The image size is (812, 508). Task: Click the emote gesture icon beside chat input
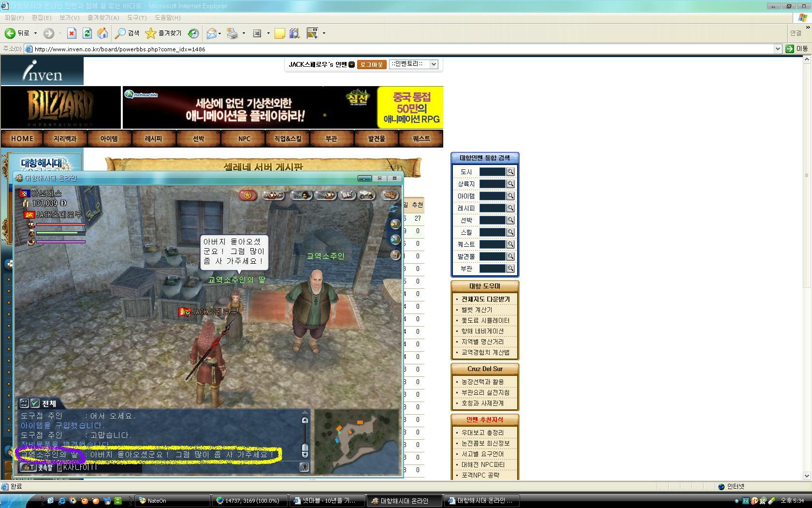(x=304, y=467)
